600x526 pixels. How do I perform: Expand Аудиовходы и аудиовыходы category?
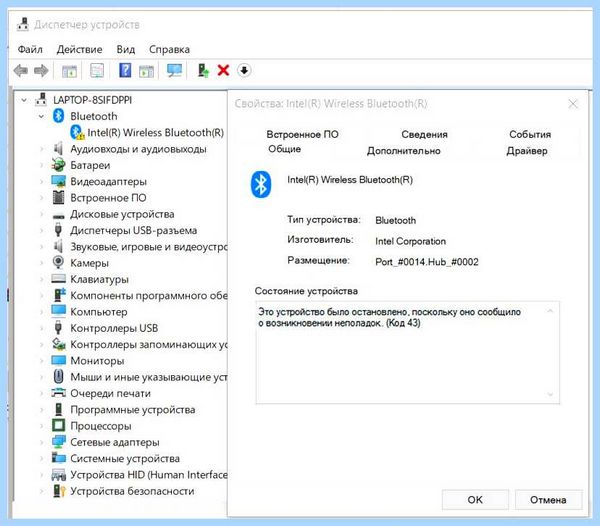point(41,149)
